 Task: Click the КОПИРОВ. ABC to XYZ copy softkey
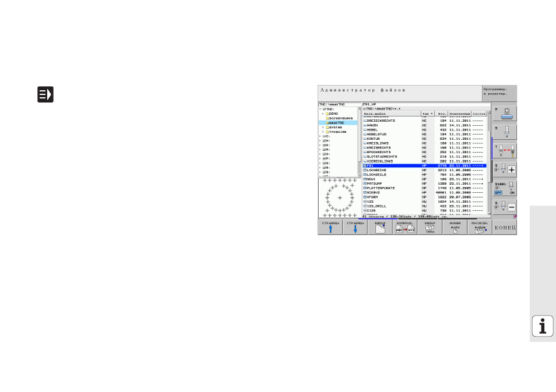pos(405,227)
